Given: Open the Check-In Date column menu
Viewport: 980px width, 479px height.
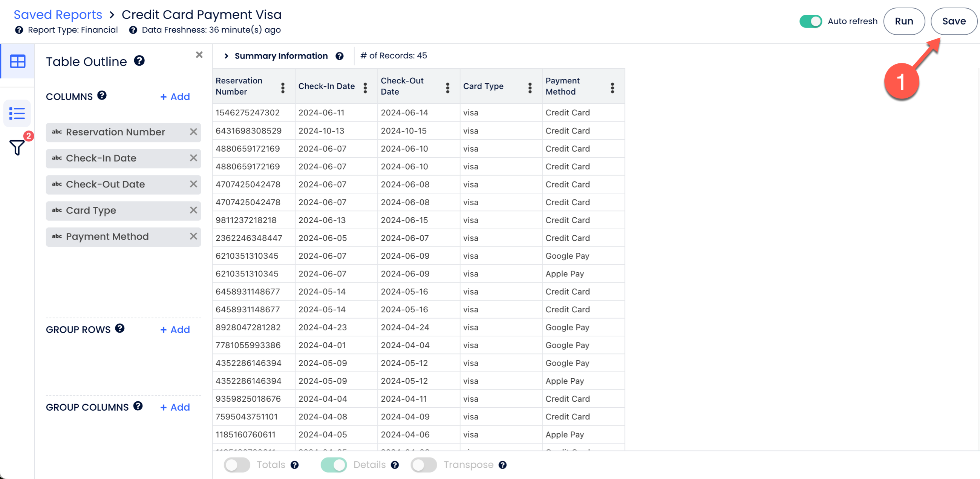Looking at the screenshot, I should [x=365, y=88].
